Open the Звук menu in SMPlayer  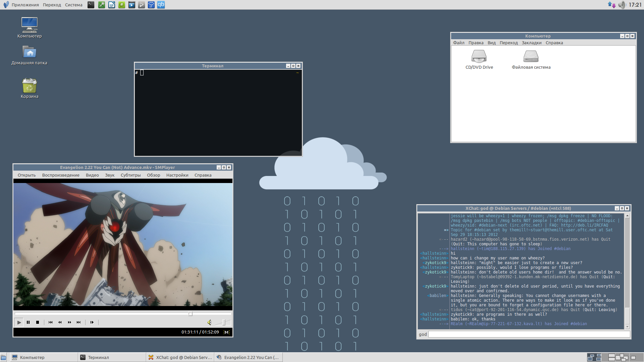pyautogui.click(x=110, y=175)
